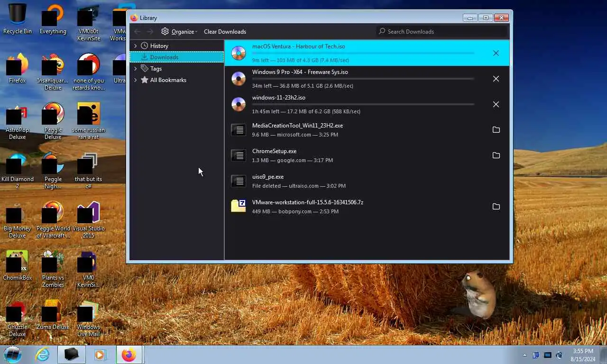Select the ChromeSetup.exe filename
This screenshot has width=607, height=364.
(274, 151)
